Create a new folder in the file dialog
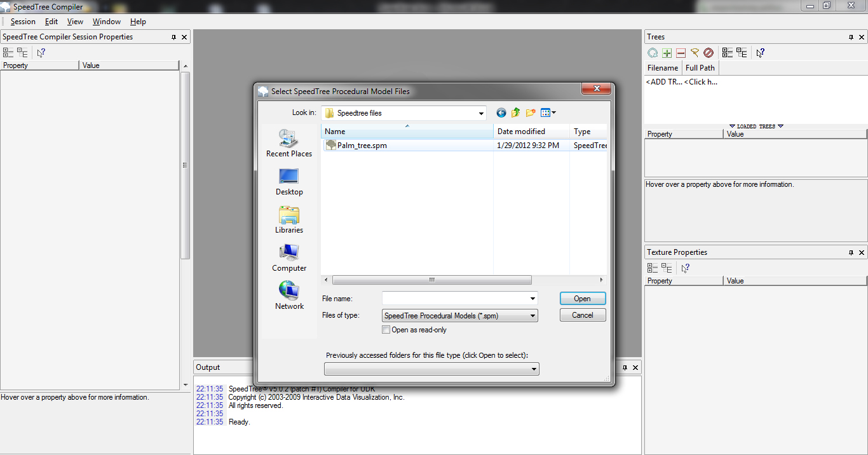This screenshot has width=868, height=455. click(531, 112)
